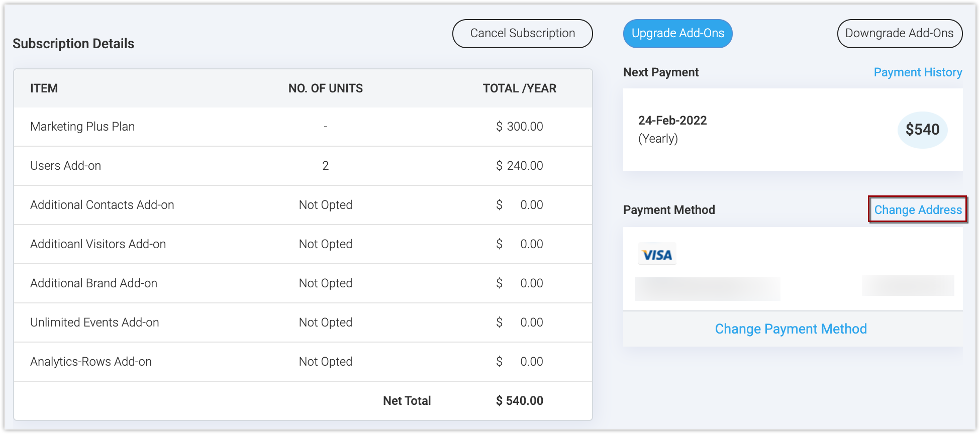Open the Change Payment Method link

pos(791,329)
